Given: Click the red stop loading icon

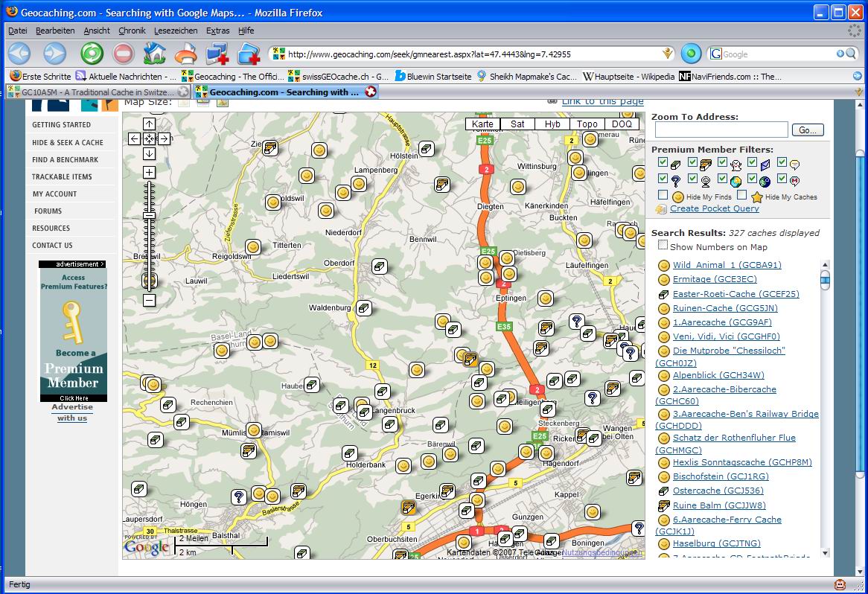Looking at the screenshot, I should [x=123, y=54].
